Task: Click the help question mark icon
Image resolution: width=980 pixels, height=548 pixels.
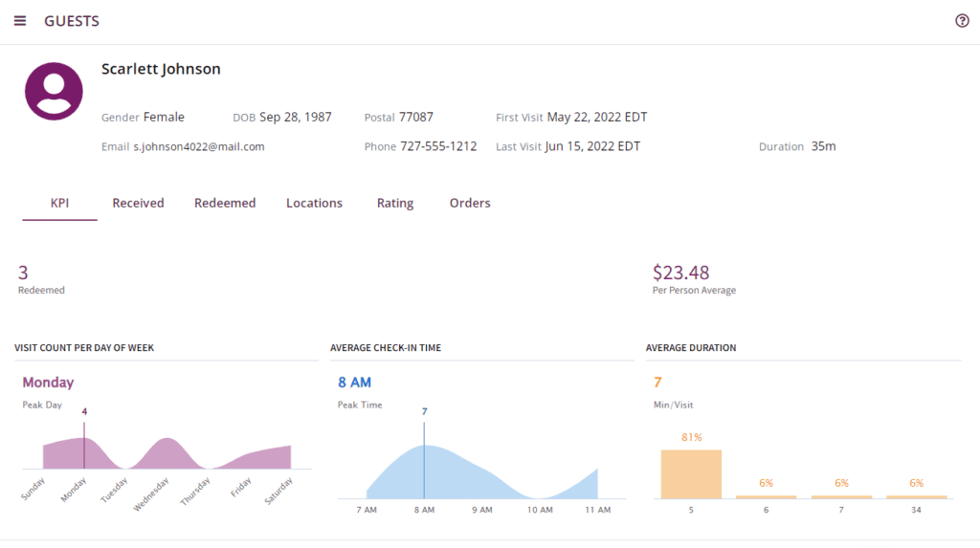Action: point(962,21)
